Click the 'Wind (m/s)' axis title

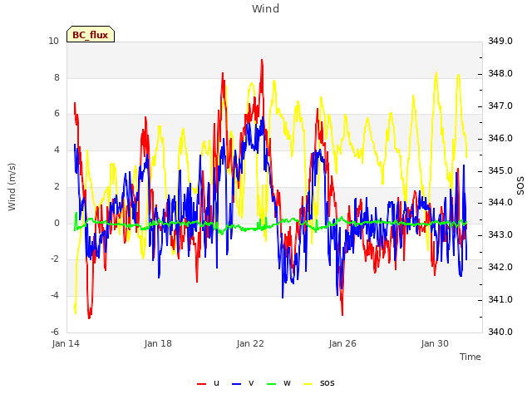pyautogui.click(x=12, y=187)
